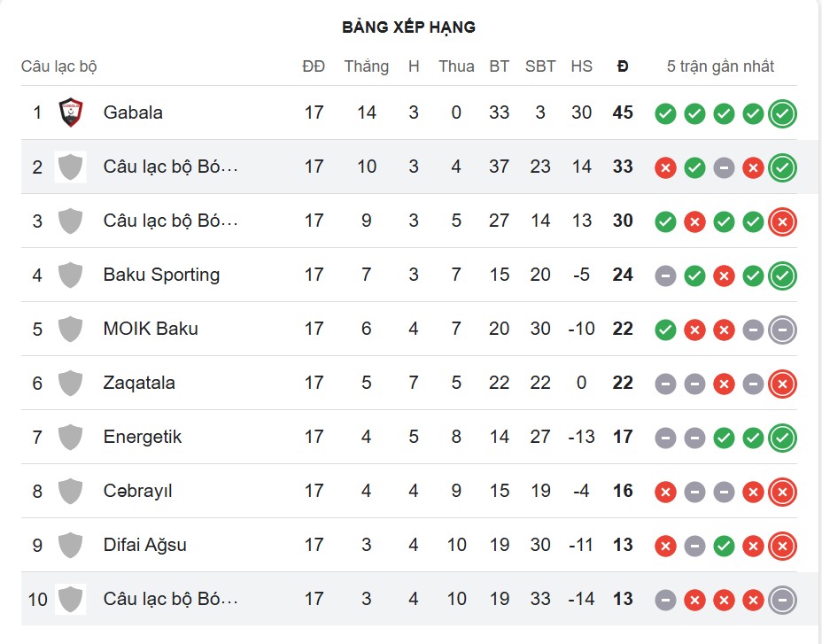Screen dimensions: 822x644
Task: Open the Baku Sporting team page
Action: click(161, 275)
